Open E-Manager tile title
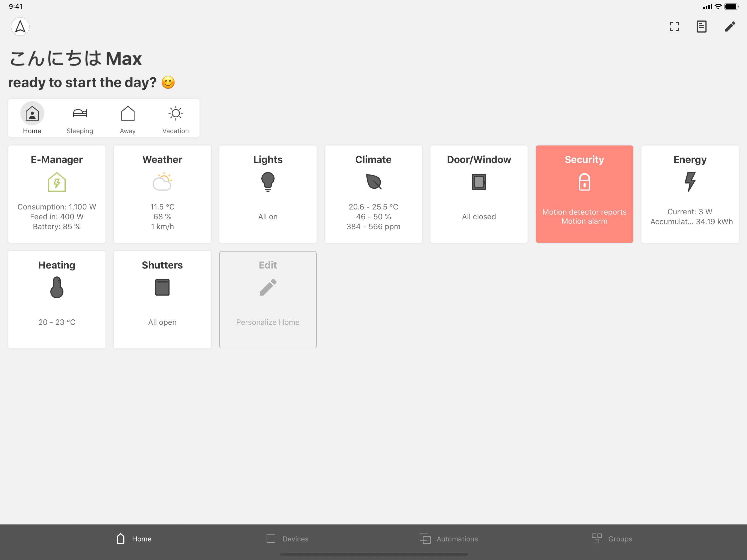 [57, 159]
